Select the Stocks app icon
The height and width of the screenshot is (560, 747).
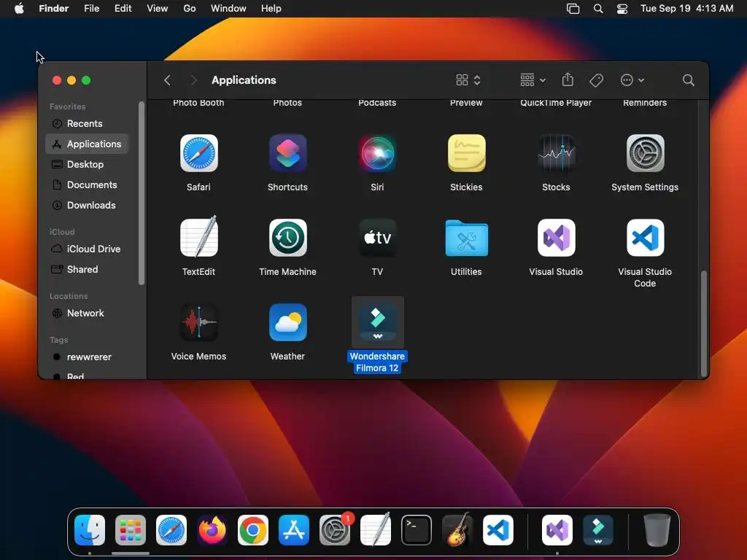[x=556, y=153]
